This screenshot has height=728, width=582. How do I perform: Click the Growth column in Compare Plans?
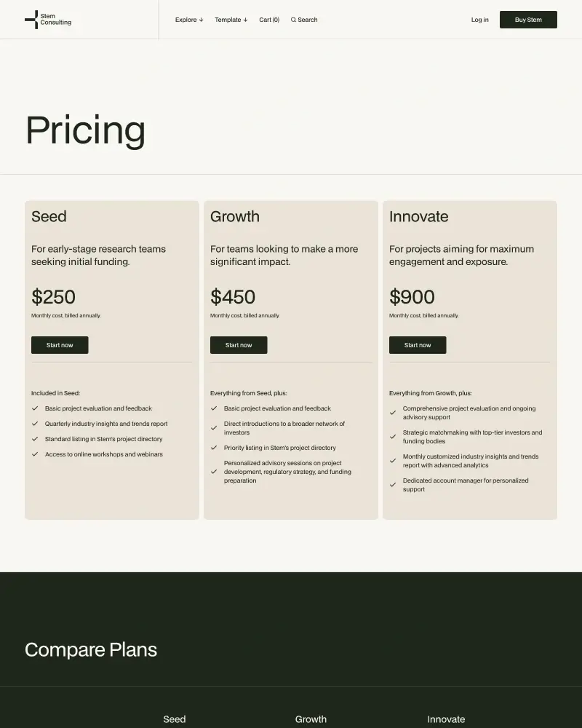[311, 719]
